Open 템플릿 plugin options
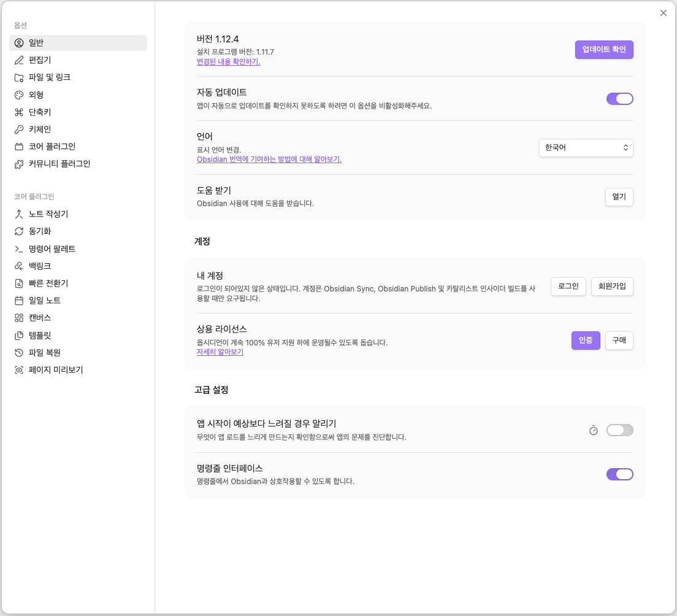This screenshot has width=677, height=616. point(78,335)
